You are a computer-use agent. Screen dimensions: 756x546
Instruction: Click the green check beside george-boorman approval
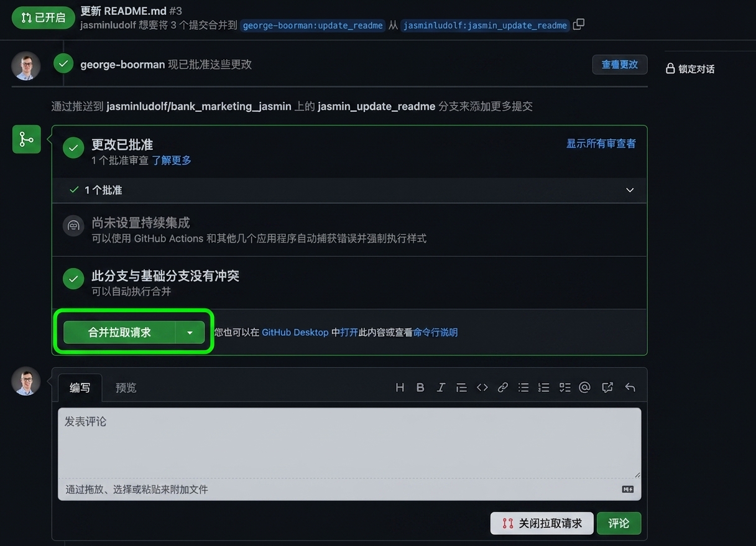click(63, 63)
